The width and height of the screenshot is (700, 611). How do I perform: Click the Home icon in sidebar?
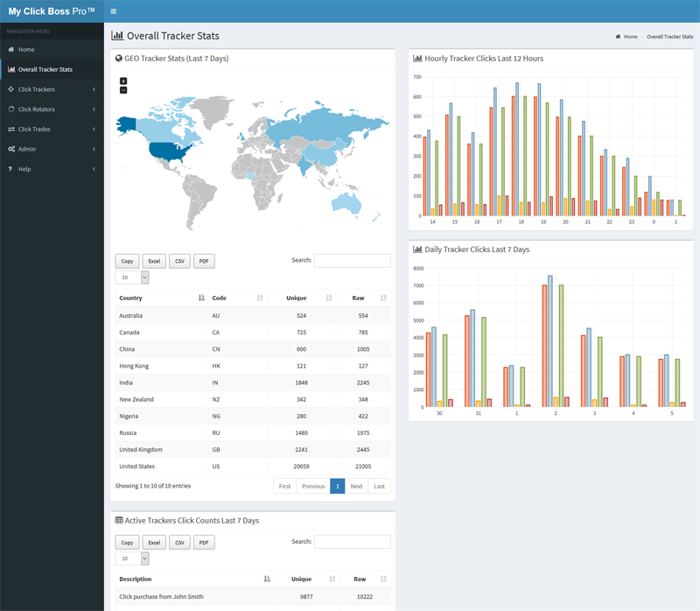(11, 50)
